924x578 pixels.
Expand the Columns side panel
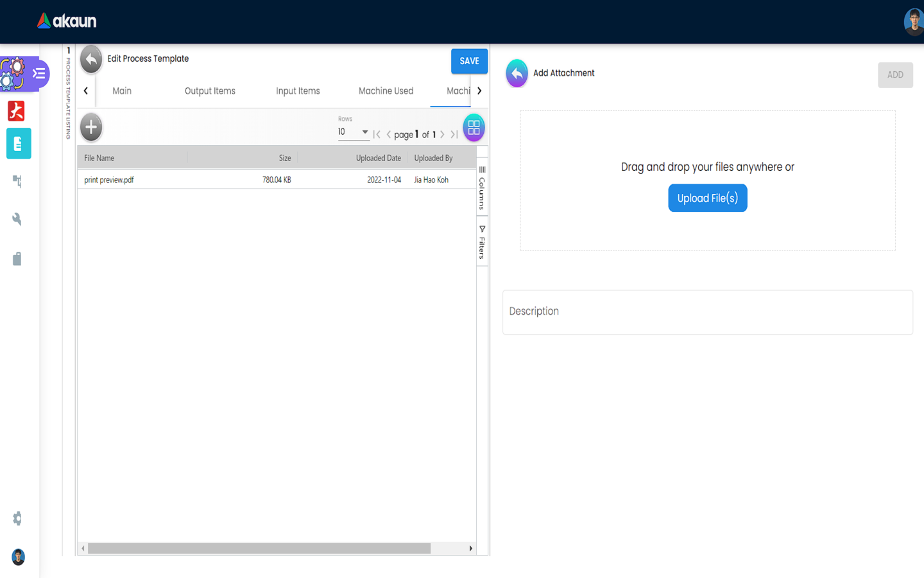click(482, 188)
